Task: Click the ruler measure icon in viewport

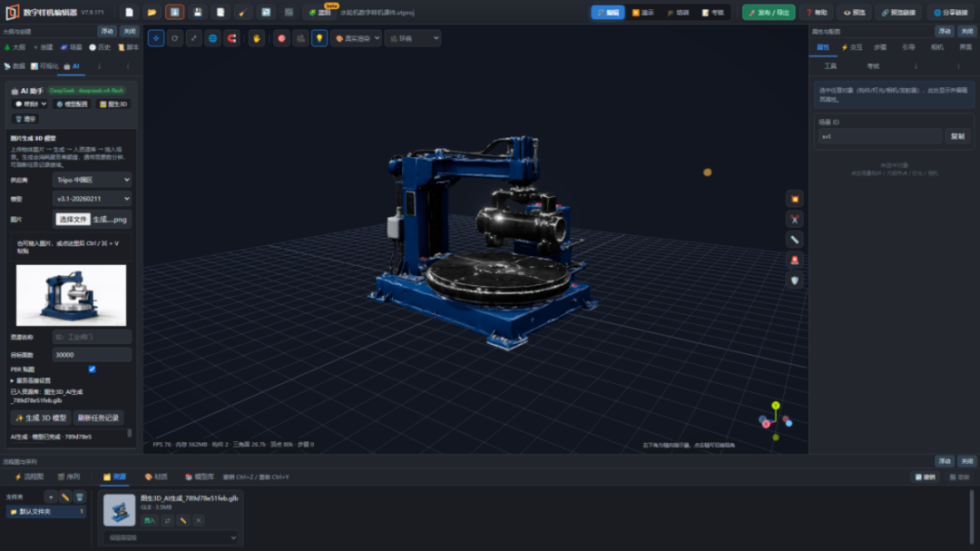Action: point(794,240)
